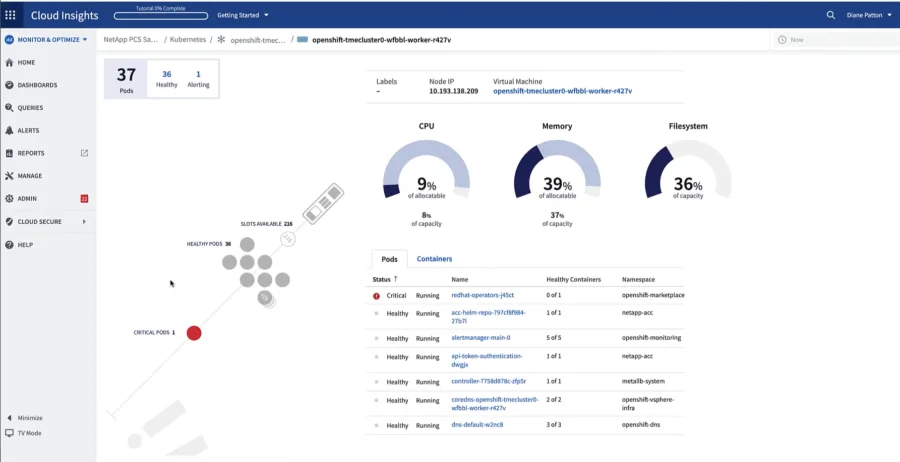
Task: Click the TV Mode label
Action: pos(29,433)
